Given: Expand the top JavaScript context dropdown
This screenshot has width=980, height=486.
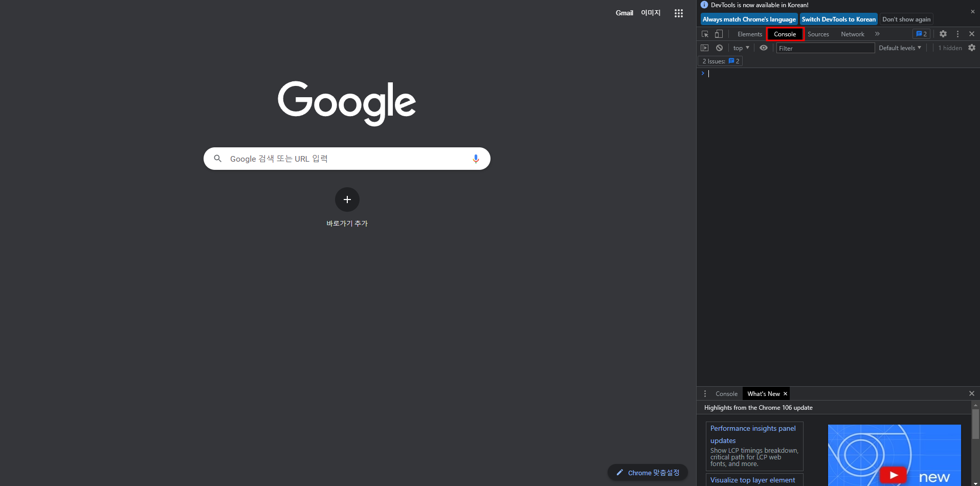Looking at the screenshot, I should [741, 48].
